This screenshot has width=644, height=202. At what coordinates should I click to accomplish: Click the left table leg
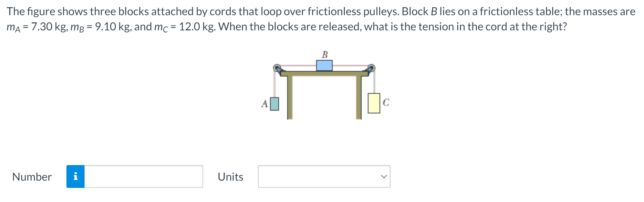pos(290,98)
